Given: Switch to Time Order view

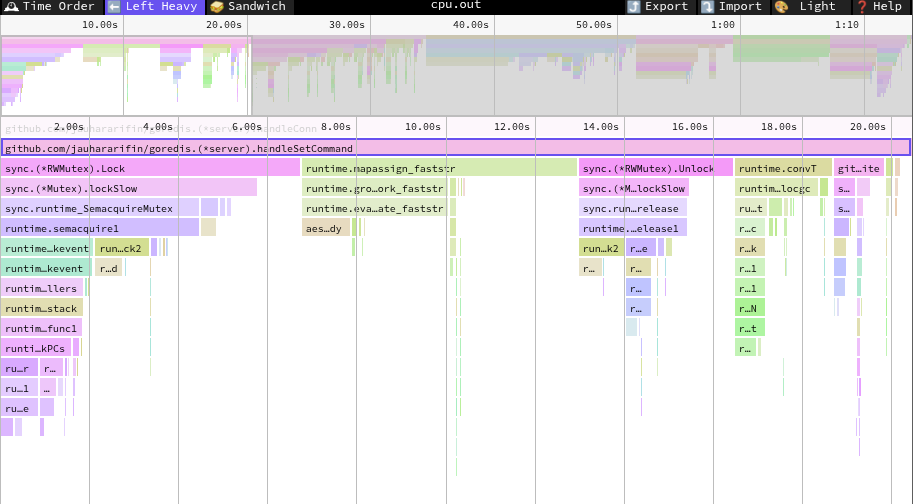Looking at the screenshot, I should [50, 7].
